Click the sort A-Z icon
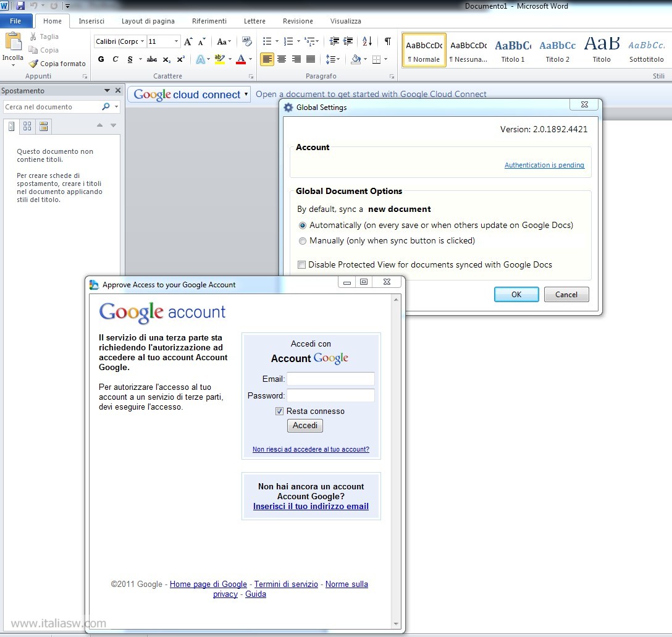Screen dimensions: 672x637 point(367,41)
